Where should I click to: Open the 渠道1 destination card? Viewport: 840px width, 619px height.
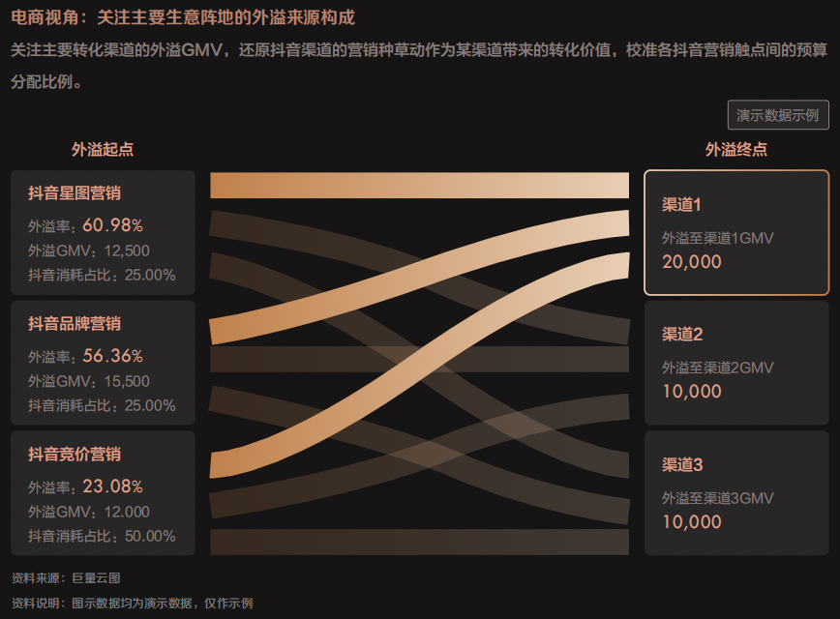pyautogui.click(x=736, y=232)
